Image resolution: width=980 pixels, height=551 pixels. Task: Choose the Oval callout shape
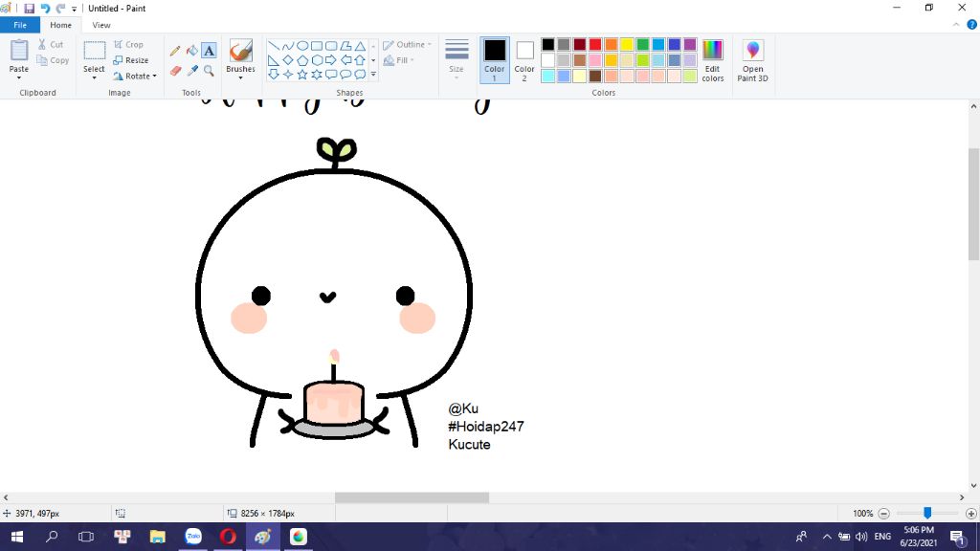click(345, 75)
